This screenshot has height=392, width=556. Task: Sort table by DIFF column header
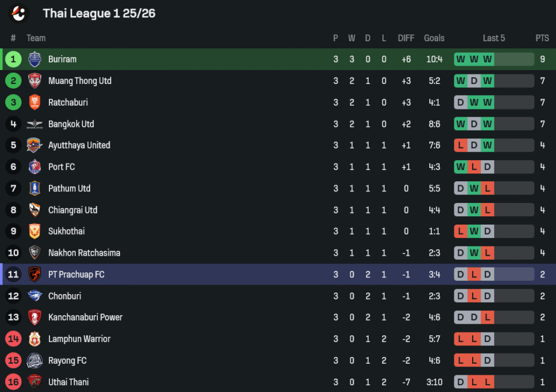(406, 38)
